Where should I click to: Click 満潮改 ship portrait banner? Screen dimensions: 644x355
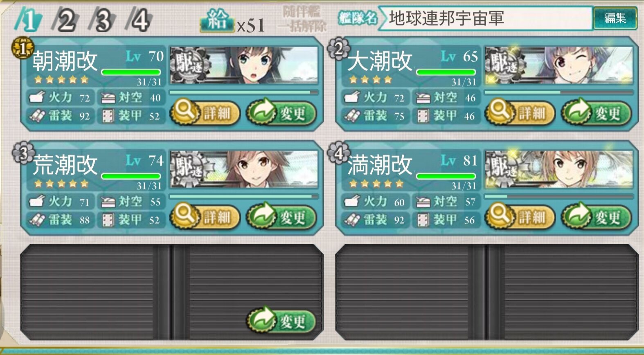point(559,169)
